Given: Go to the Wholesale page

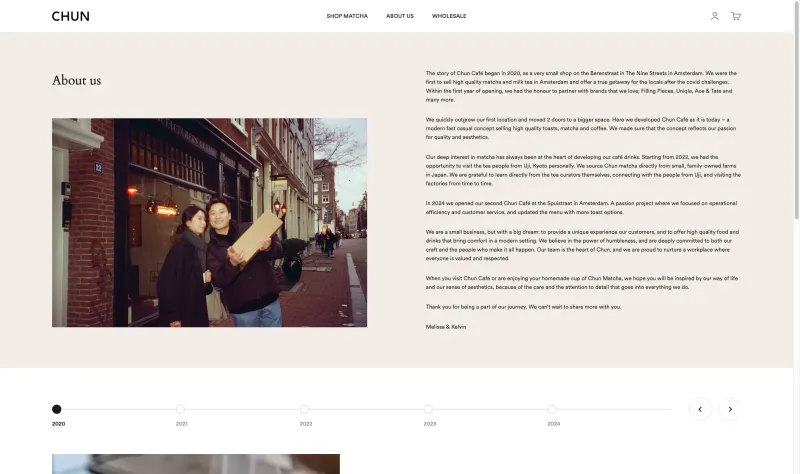Looking at the screenshot, I should point(449,16).
